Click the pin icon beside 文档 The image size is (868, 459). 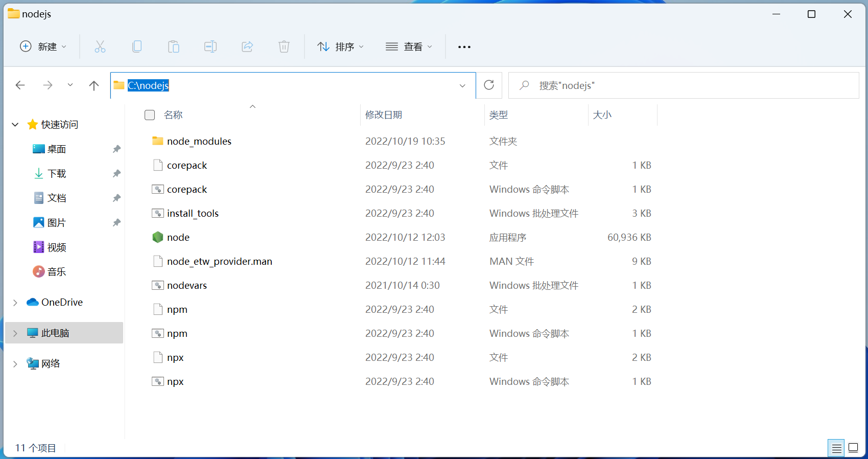[x=117, y=198]
